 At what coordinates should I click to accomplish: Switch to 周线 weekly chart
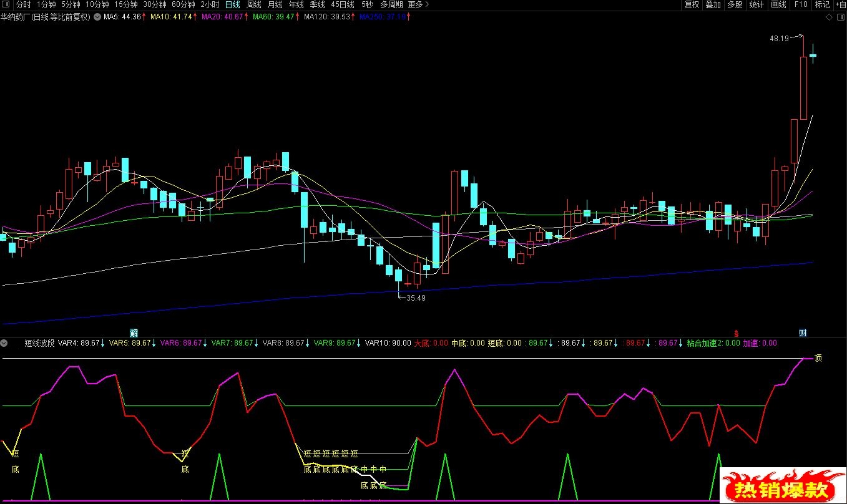pos(254,4)
